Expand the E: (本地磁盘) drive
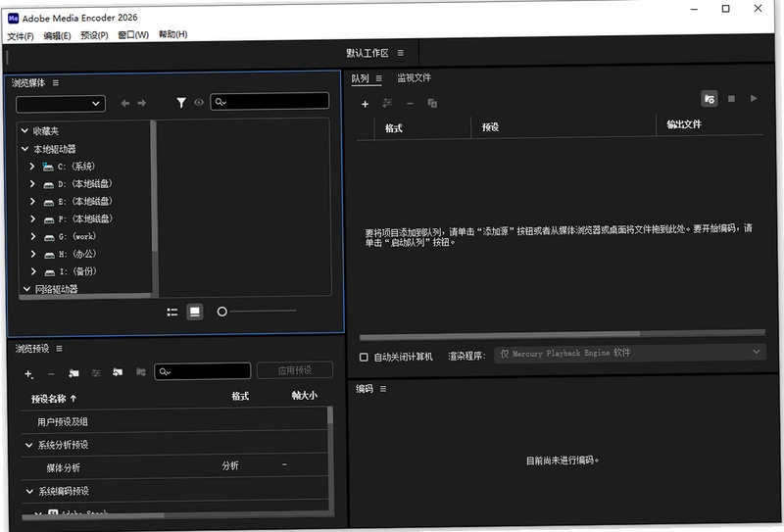The width and height of the screenshot is (784, 532). pyautogui.click(x=32, y=201)
